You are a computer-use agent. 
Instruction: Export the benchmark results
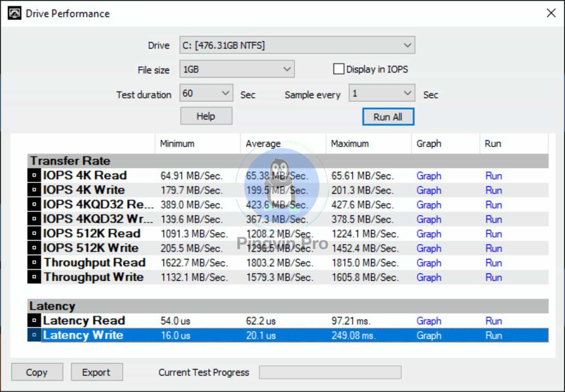point(97,372)
